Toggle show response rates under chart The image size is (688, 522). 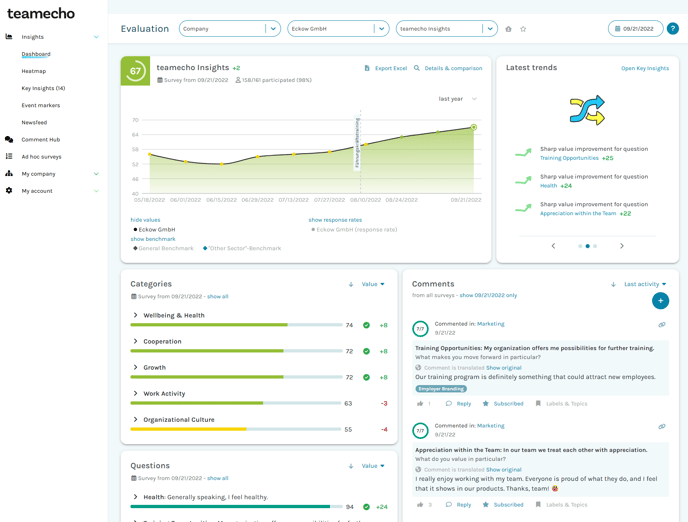tap(335, 220)
